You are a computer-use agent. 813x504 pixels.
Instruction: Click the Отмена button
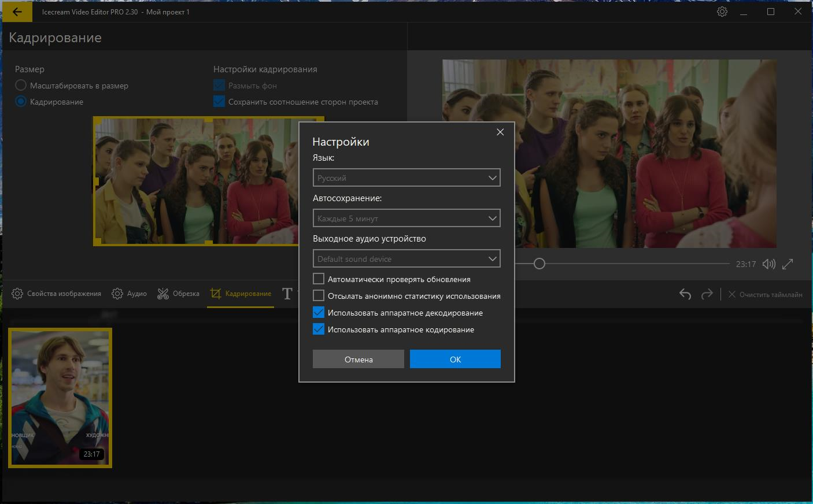coord(358,360)
